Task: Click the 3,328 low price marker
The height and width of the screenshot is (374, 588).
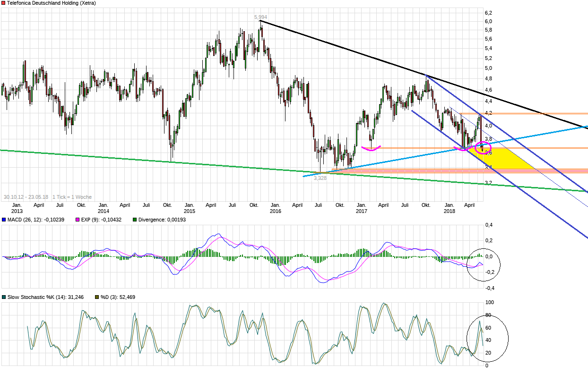Action: tap(320, 178)
